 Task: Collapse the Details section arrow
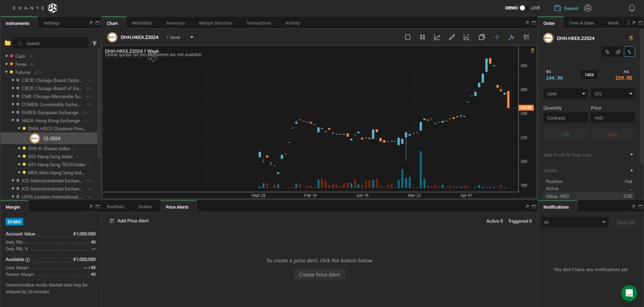(631, 170)
